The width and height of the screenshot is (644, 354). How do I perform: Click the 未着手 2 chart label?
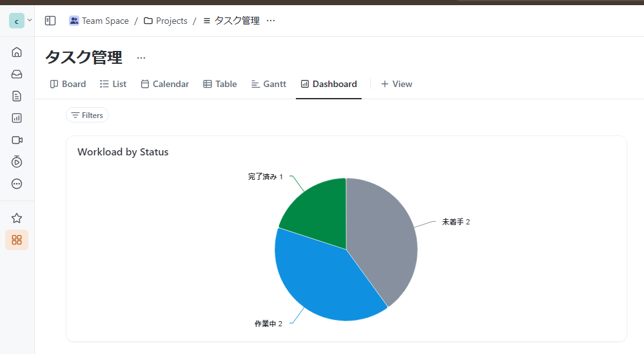(456, 222)
